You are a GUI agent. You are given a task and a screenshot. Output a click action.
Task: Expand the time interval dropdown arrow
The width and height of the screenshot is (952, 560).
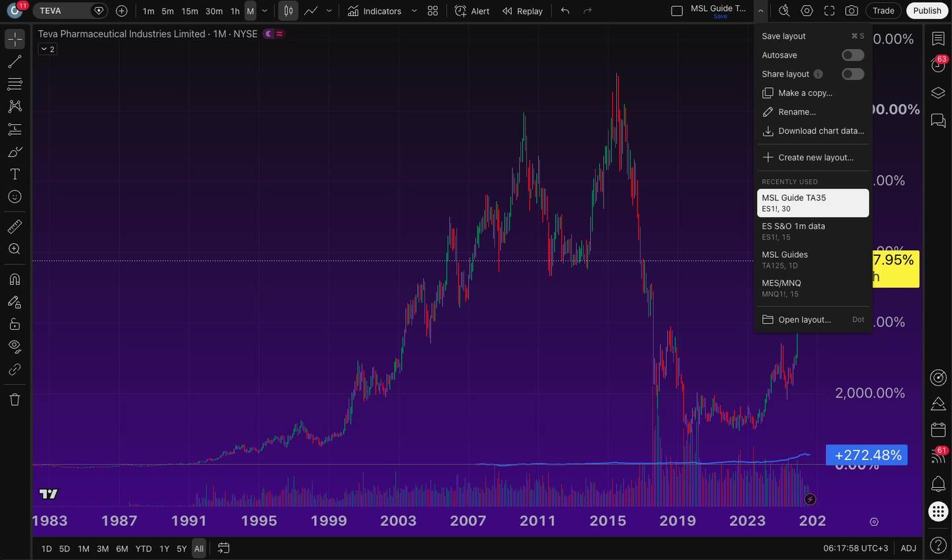click(265, 11)
